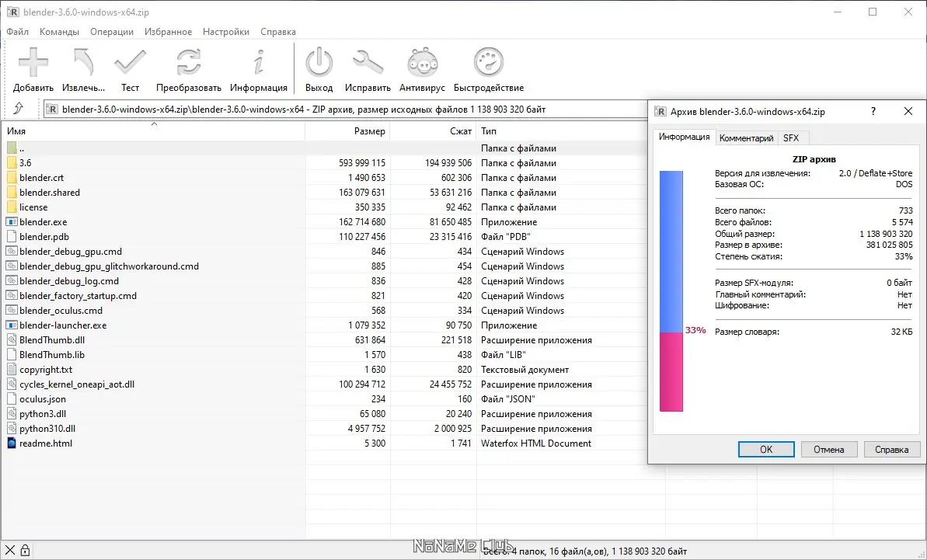This screenshot has height=560, width=927.
Task: Click the blender.exe application icon
Action: [11, 221]
